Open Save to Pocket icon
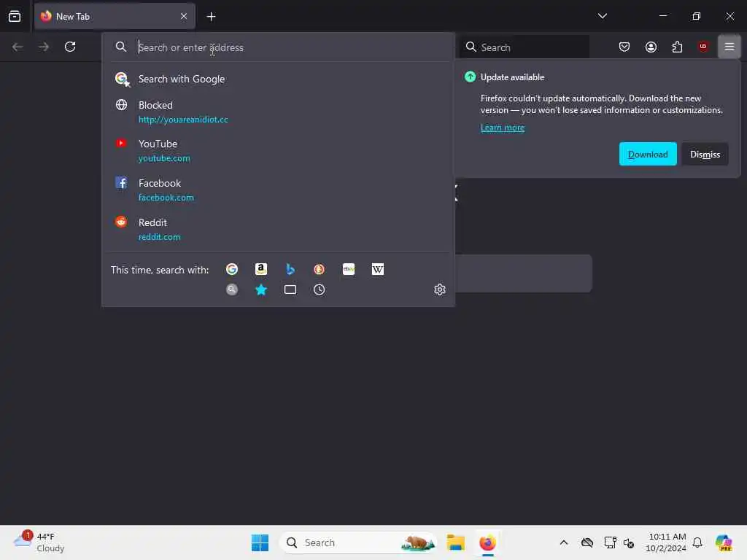Viewport: 747px width, 560px height. pos(624,47)
